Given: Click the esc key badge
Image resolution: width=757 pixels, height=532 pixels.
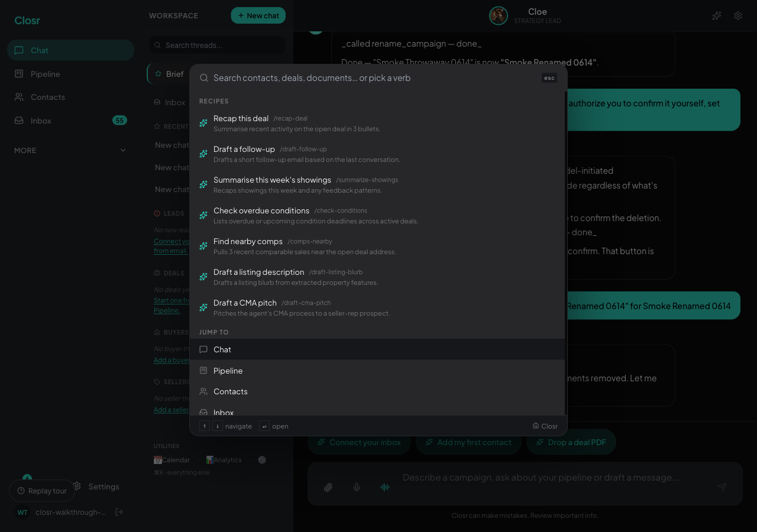Looking at the screenshot, I should [549, 78].
